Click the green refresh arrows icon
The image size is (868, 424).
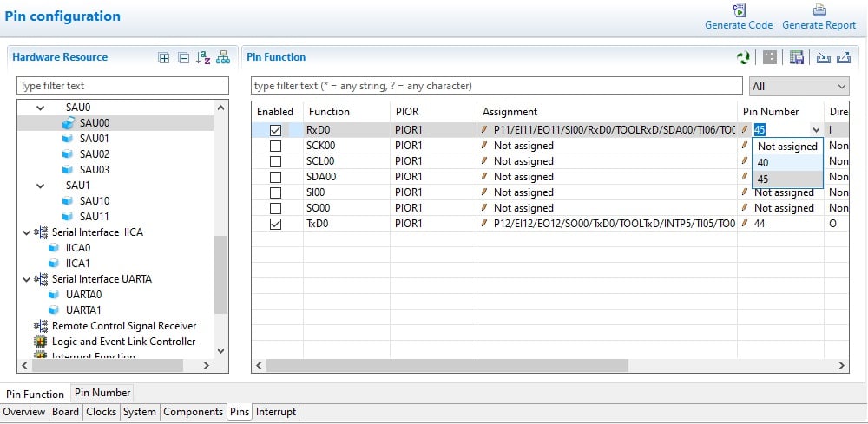pos(743,58)
